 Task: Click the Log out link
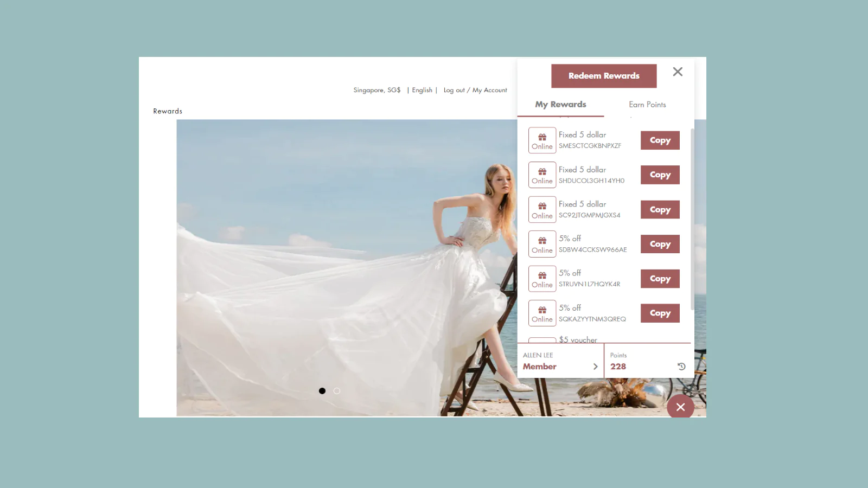[x=454, y=90]
